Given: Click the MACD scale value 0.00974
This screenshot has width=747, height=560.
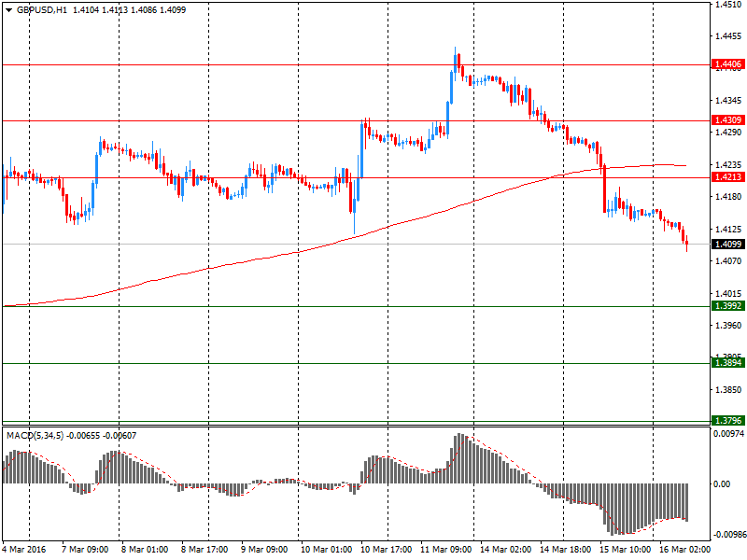Looking at the screenshot, I should tap(728, 434).
